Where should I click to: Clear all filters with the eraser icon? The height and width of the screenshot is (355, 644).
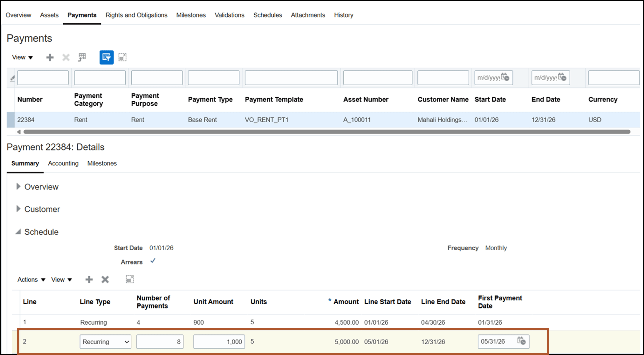pyautogui.click(x=12, y=78)
